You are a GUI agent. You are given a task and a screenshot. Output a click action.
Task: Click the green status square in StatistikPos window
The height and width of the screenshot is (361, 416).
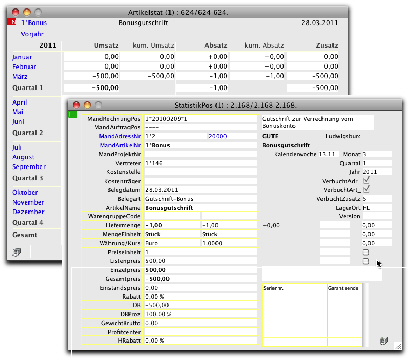click(x=73, y=114)
